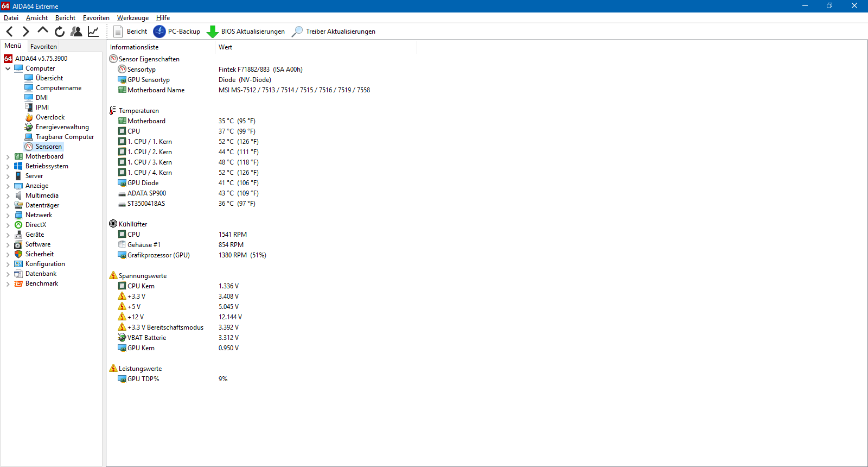
Task: Select the IPMI tree item
Action: 42,108
